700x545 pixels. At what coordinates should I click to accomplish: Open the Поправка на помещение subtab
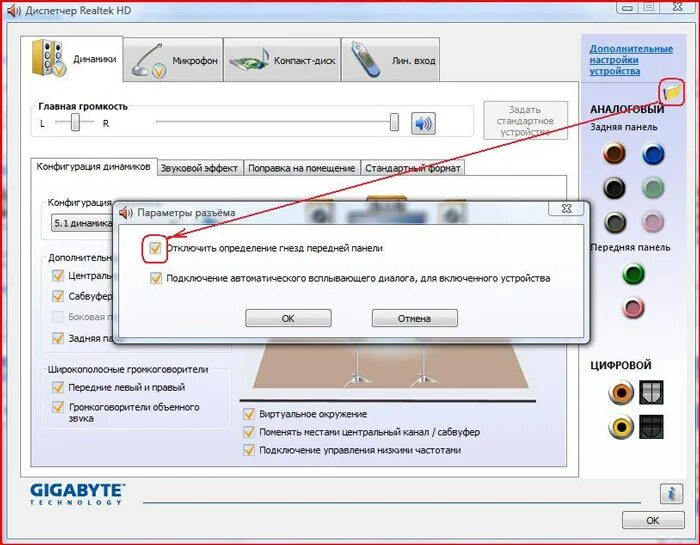(302, 168)
